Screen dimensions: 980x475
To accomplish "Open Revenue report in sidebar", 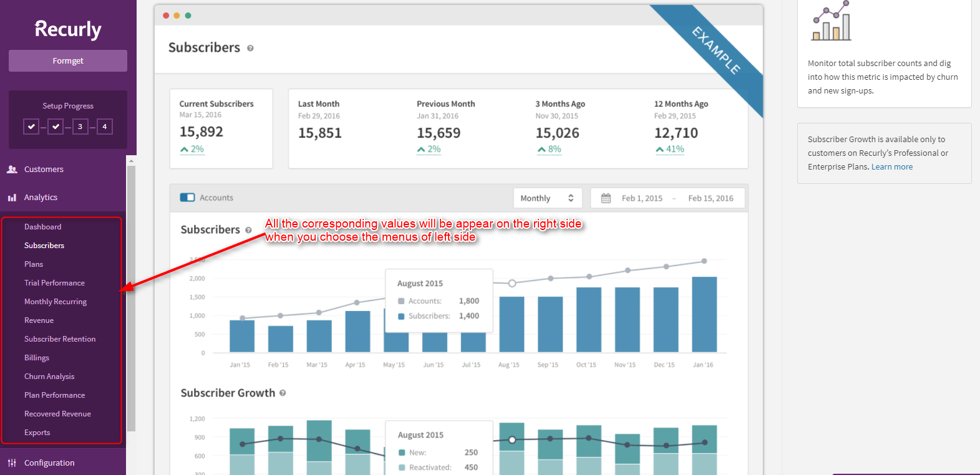I will [39, 320].
